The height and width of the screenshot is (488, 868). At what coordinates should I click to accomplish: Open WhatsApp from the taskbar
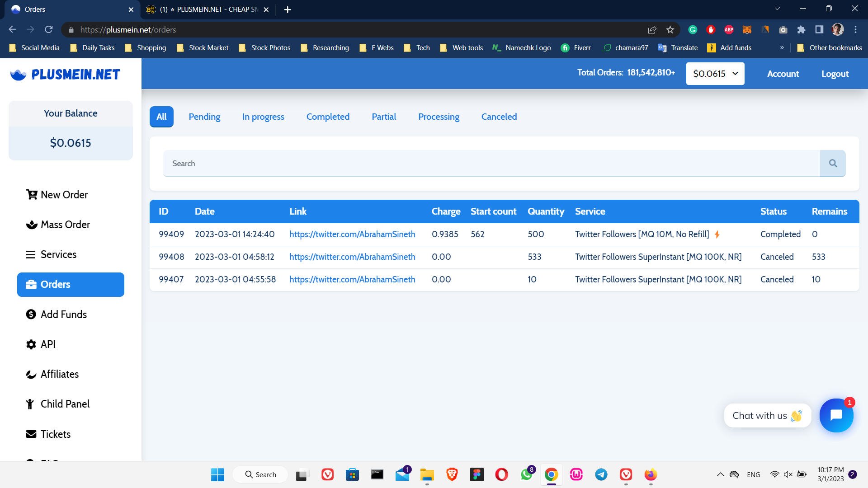click(x=527, y=474)
